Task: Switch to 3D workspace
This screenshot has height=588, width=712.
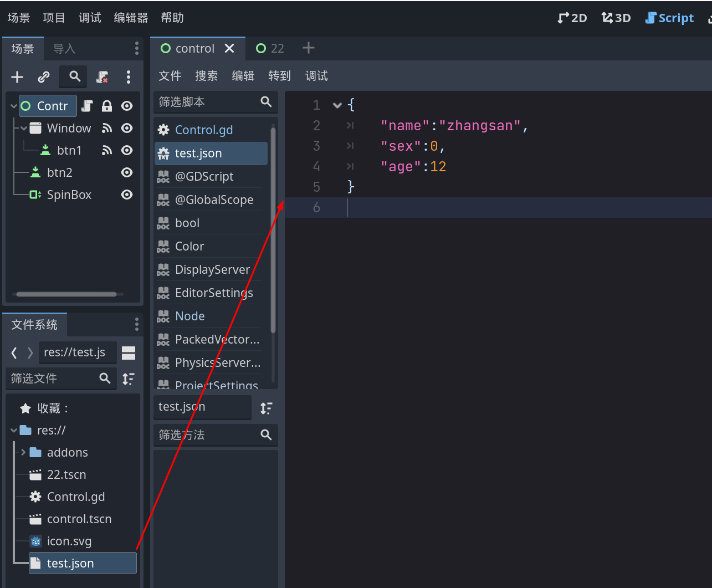Action: click(x=616, y=18)
